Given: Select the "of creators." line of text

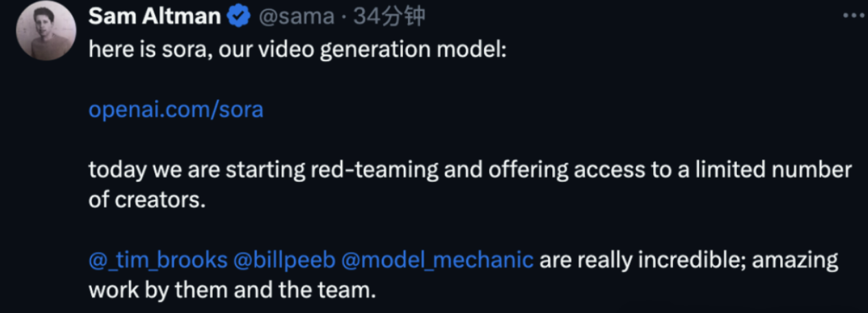Looking at the screenshot, I should pos(147,201).
